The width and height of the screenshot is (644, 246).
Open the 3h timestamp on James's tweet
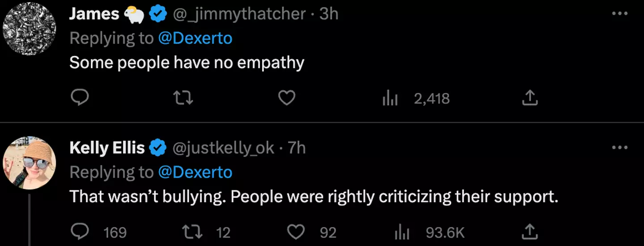click(x=329, y=14)
